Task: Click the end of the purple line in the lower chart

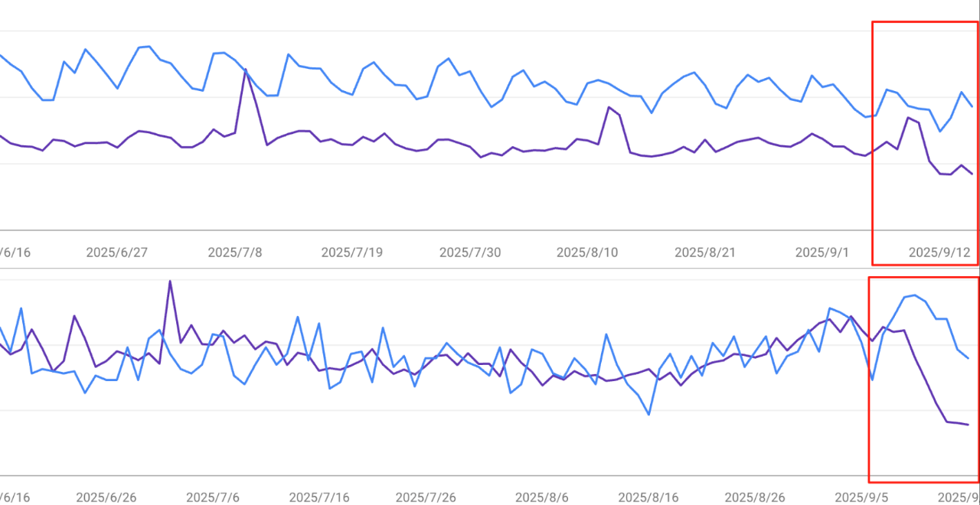Action: coord(969,425)
